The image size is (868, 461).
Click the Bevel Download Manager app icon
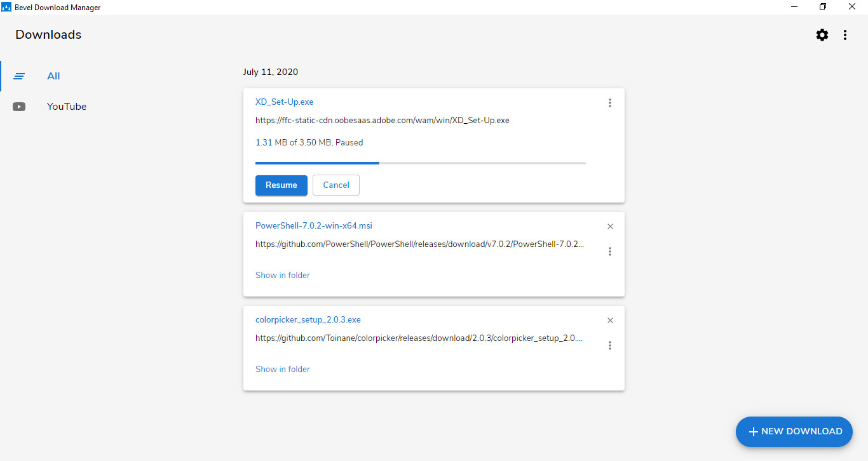pos(6,7)
